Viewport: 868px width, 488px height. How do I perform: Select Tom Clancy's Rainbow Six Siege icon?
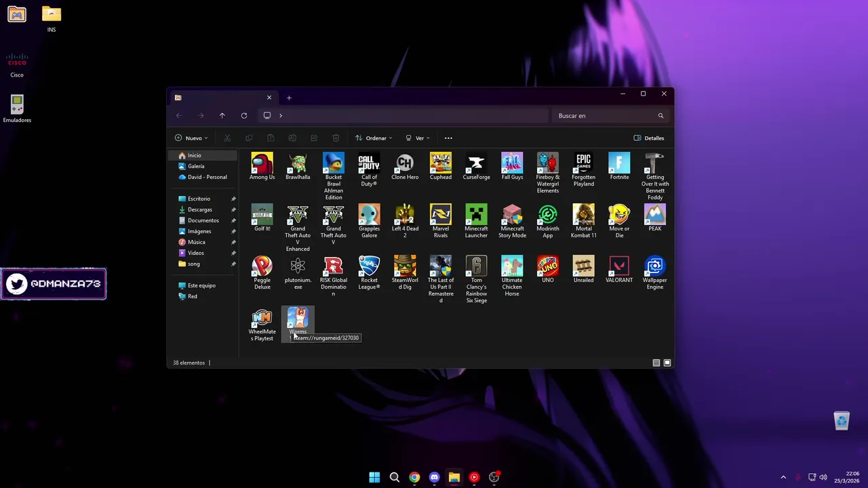tap(476, 279)
